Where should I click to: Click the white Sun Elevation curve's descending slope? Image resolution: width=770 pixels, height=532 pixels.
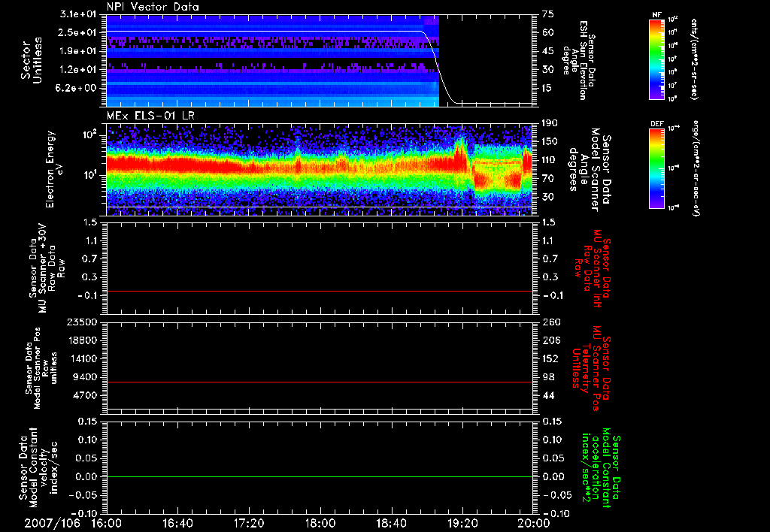pyautogui.click(x=440, y=68)
